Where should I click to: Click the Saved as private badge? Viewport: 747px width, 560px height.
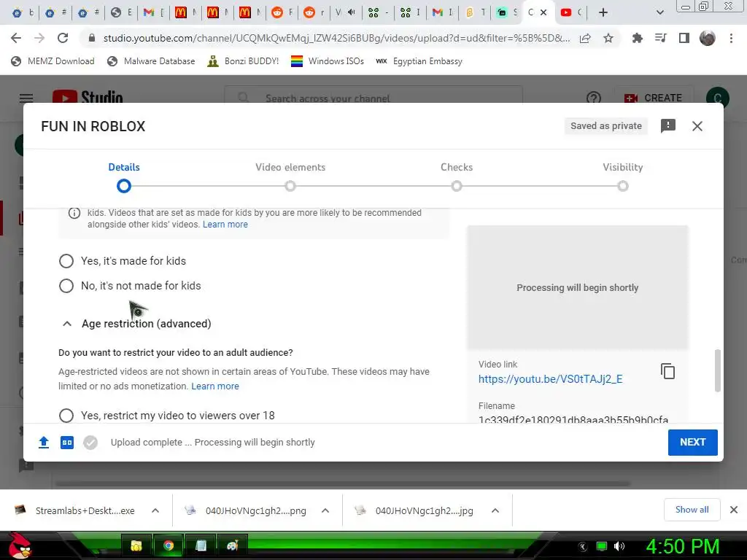pos(606,125)
